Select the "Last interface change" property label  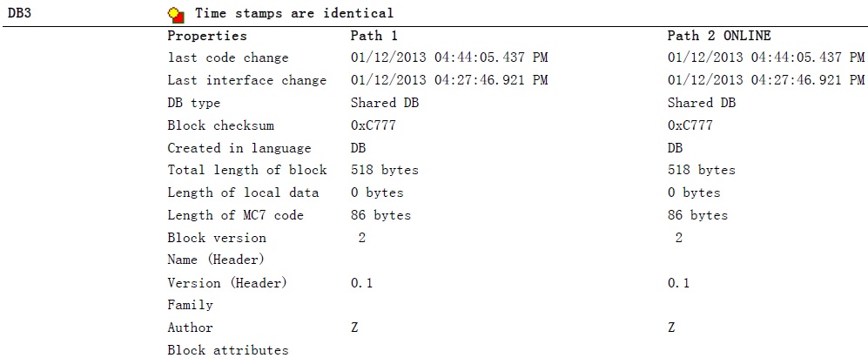[x=246, y=80]
